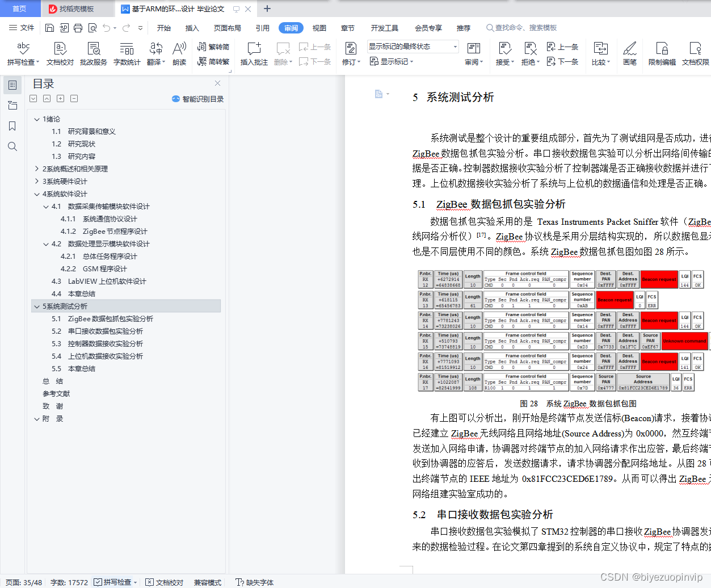Click the search box 查找命令、搜索模板
Viewport: 711px width, 588px height.
[x=522, y=28]
